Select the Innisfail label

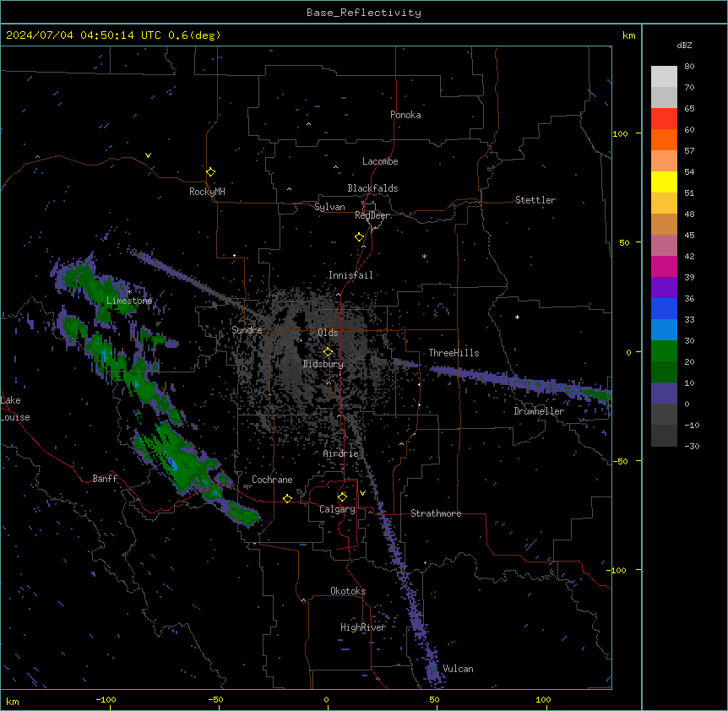[350, 275]
